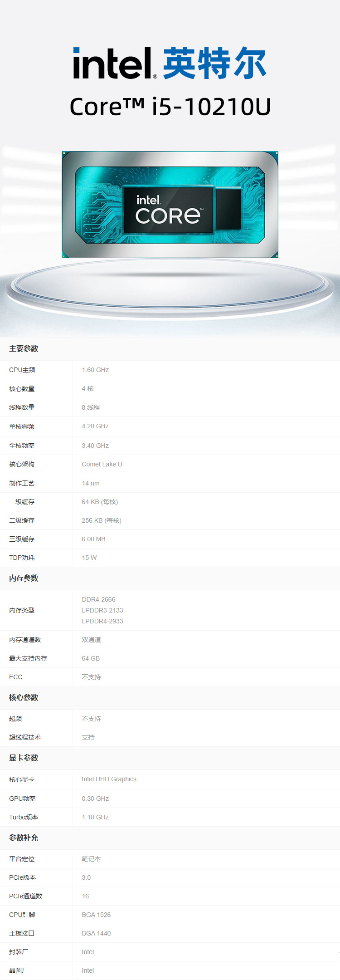
Task: Click the 64 GB maximum memory value
Action: pos(91,658)
